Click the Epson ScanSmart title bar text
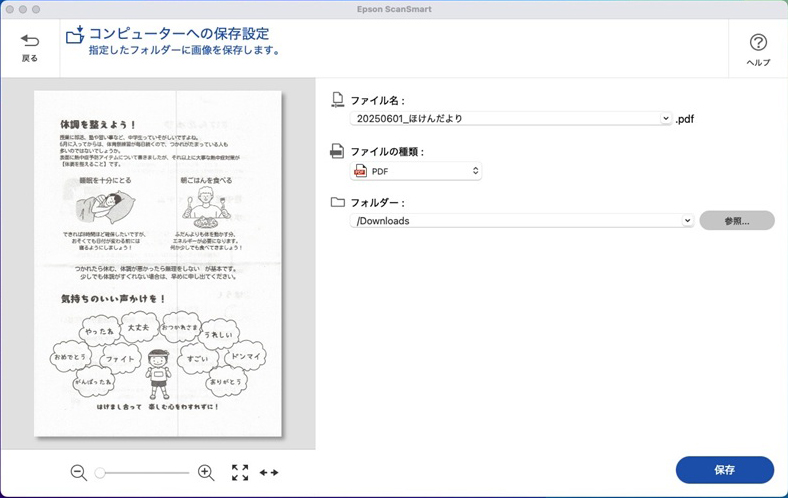 [x=394, y=9]
